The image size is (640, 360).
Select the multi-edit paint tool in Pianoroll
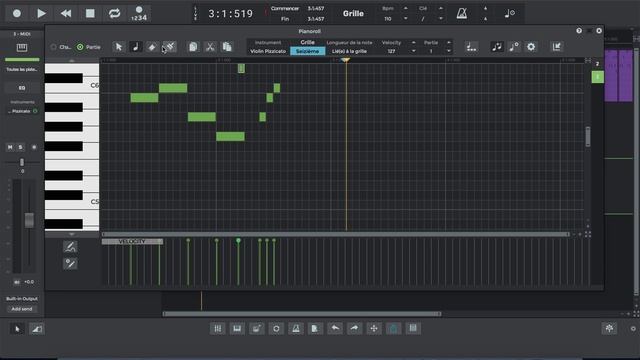[x=170, y=47]
